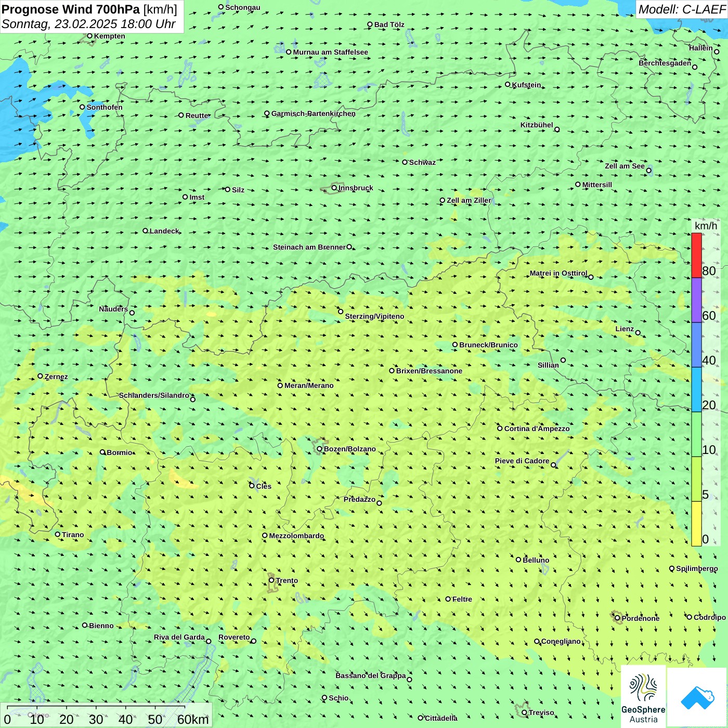The height and width of the screenshot is (728, 728).
Task: Click the Trento city marker
Action: click(271, 580)
